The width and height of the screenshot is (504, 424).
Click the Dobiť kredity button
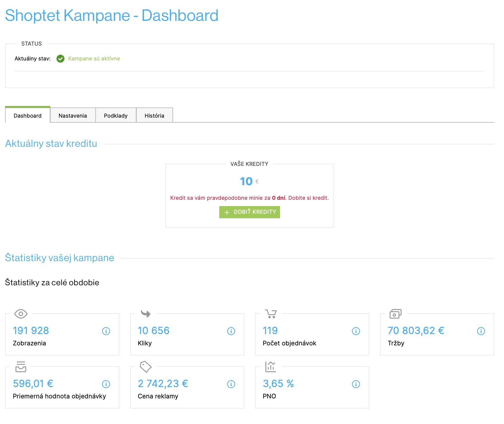click(250, 212)
